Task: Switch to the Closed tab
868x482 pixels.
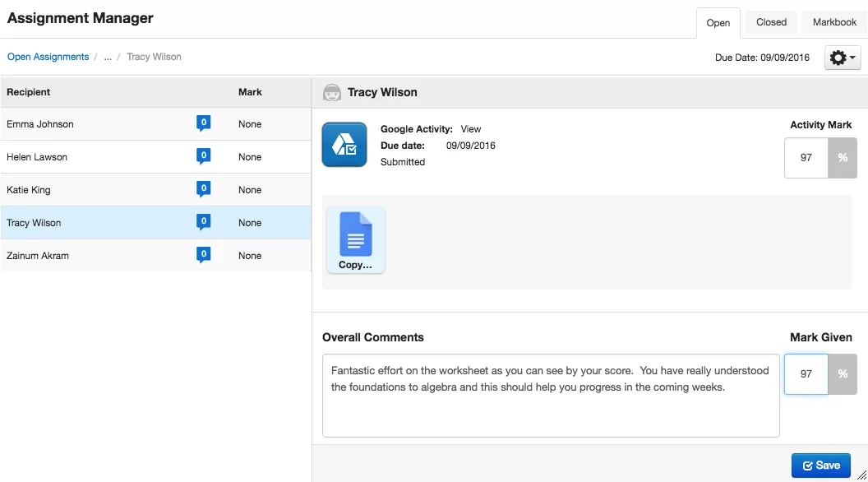Action: coord(771,22)
